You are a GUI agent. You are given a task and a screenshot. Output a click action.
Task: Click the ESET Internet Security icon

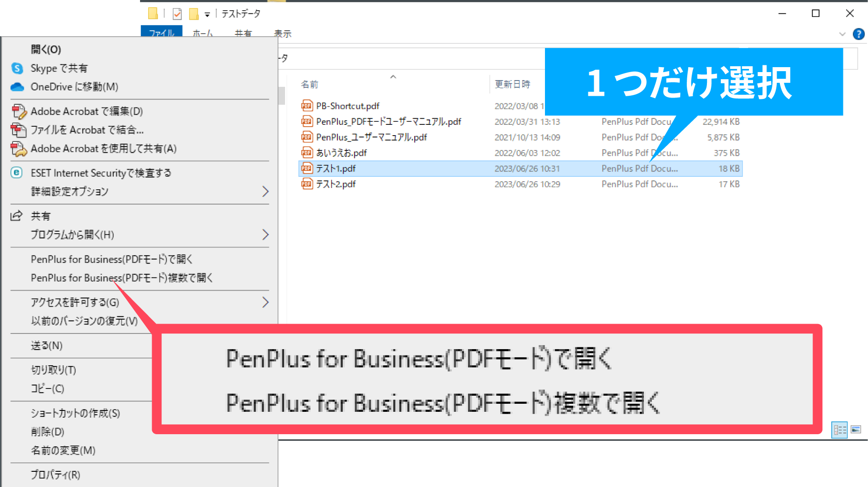point(17,172)
